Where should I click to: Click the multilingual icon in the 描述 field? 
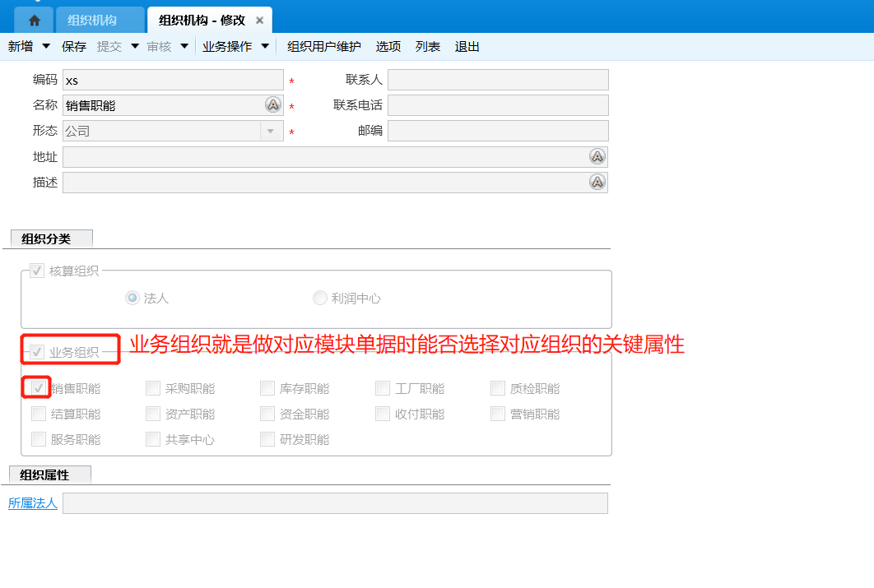tap(597, 183)
